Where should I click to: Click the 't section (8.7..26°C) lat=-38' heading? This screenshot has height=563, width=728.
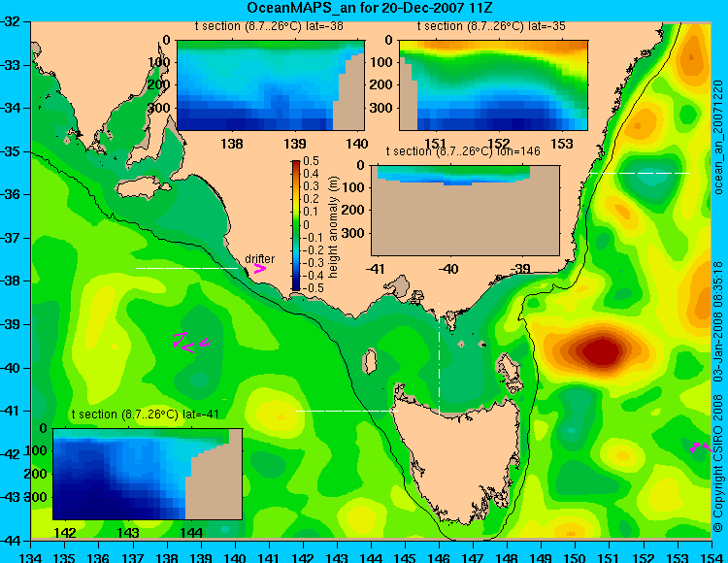pyautogui.click(x=269, y=26)
